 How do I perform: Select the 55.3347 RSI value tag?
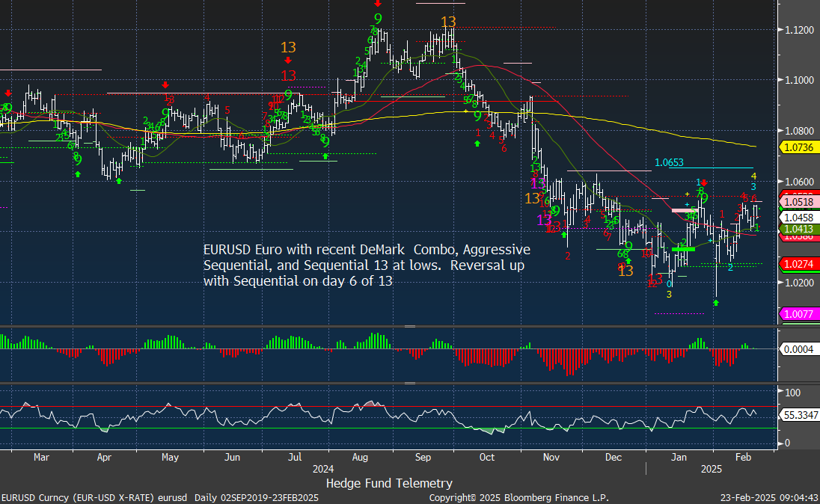800,415
